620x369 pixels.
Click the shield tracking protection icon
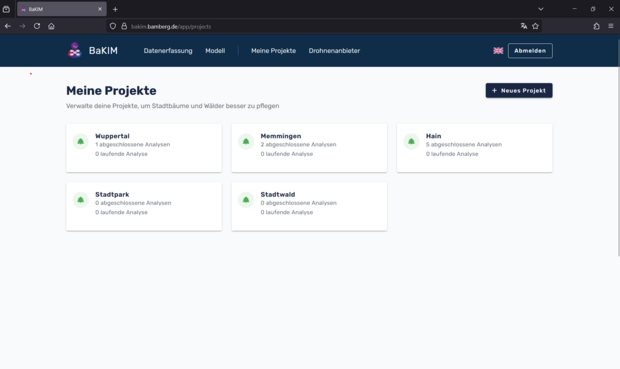tap(113, 26)
